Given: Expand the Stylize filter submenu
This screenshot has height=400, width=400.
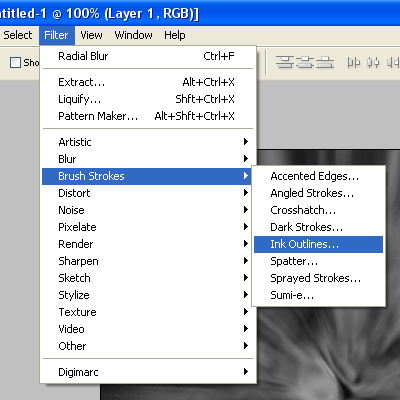Looking at the screenshot, I should (148, 295).
